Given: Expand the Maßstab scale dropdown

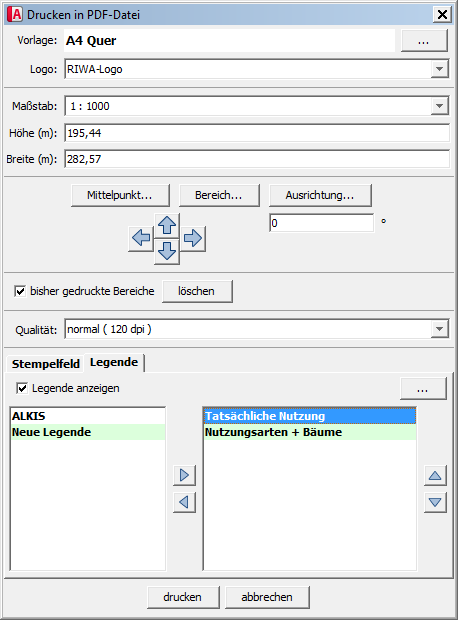Looking at the screenshot, I should pyautogui.click(x=439, y=106).
